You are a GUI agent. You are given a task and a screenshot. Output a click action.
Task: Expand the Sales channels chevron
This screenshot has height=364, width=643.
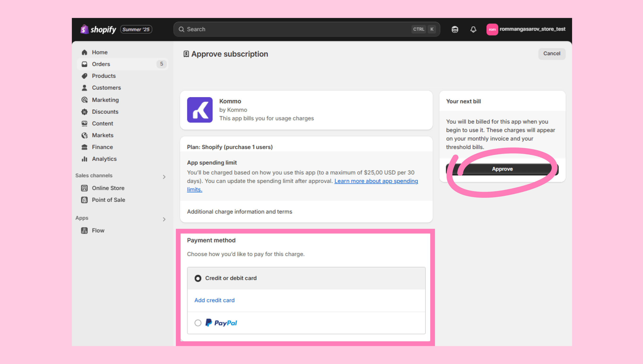tap(164, 177)
